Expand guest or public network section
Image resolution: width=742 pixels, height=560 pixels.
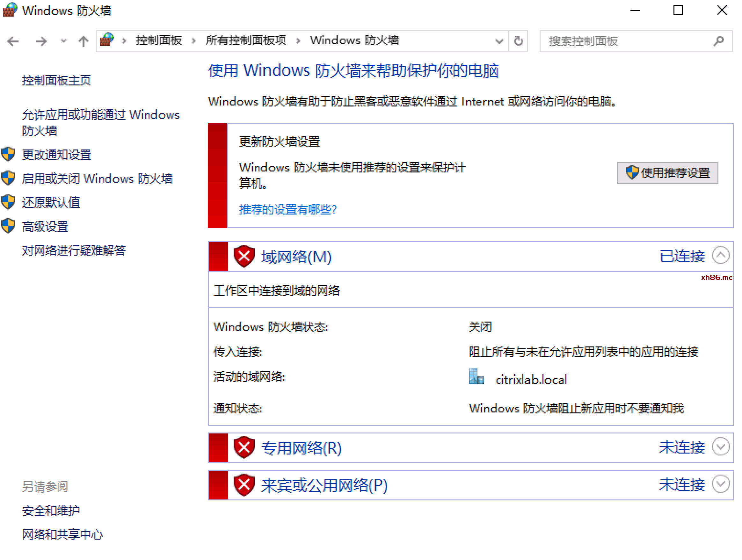click(721, 484)
